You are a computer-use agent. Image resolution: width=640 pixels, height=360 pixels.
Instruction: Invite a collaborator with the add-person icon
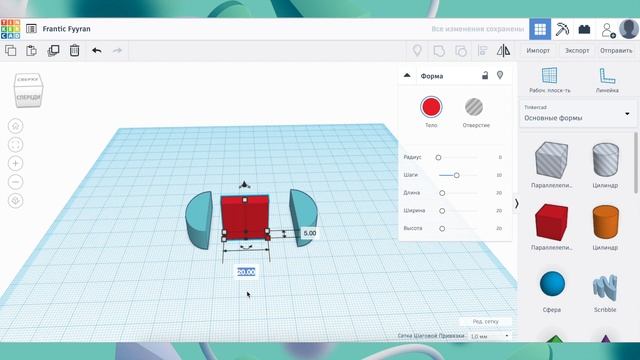(608, 30)
